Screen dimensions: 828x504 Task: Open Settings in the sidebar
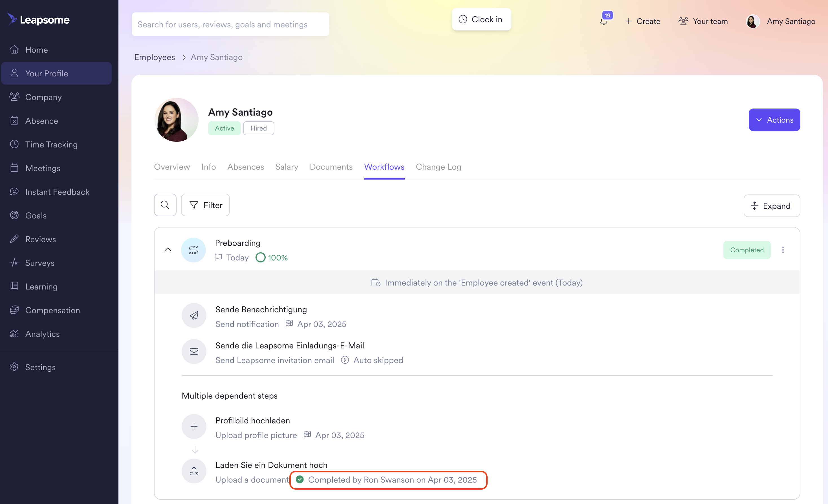coord(56,367)
